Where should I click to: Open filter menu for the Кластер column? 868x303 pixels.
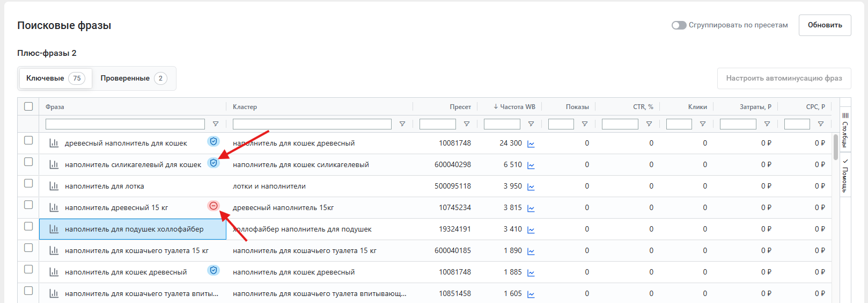coord(402,124)
